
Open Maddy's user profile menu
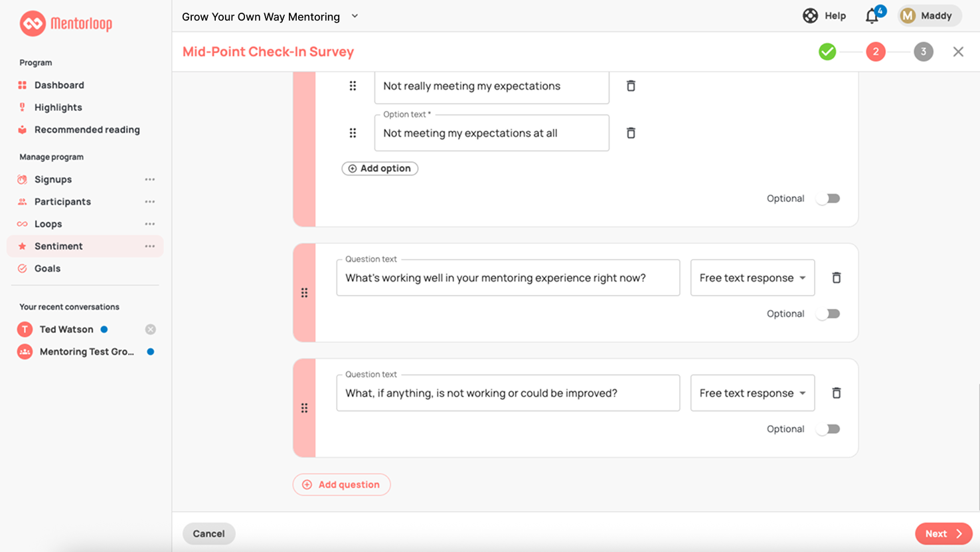tap(930, 16)
